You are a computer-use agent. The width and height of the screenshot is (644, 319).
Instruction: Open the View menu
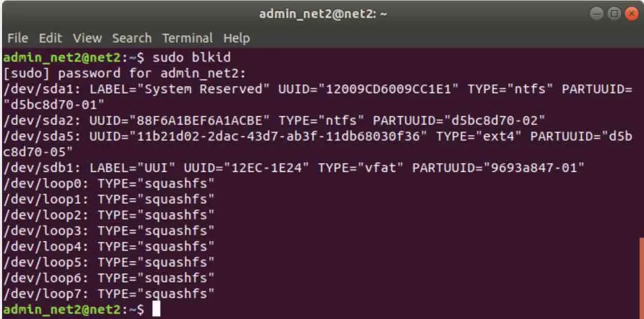click(87, 38)
